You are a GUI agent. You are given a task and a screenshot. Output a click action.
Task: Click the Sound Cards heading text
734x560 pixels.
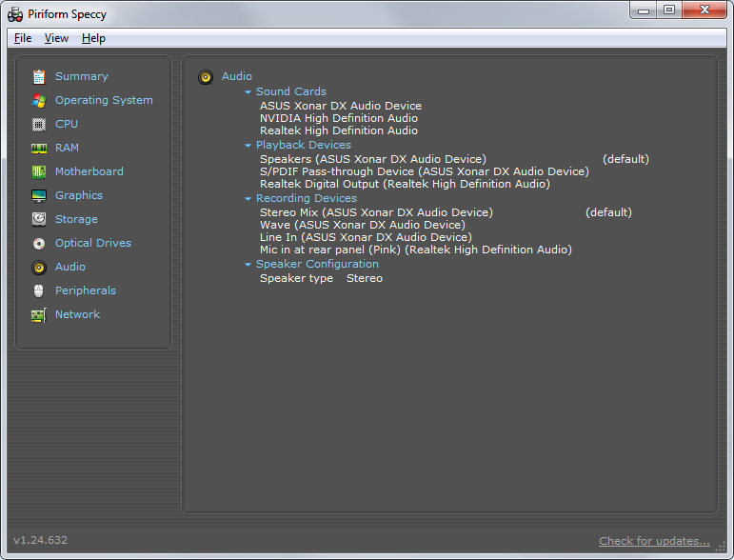pyautogui.click(x=291, y=91)
